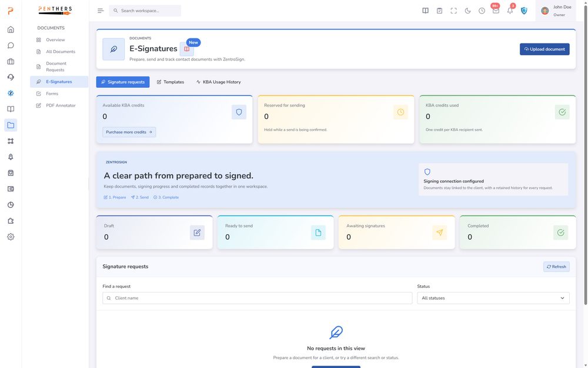Click the Upload document button

tap(544, 49)
